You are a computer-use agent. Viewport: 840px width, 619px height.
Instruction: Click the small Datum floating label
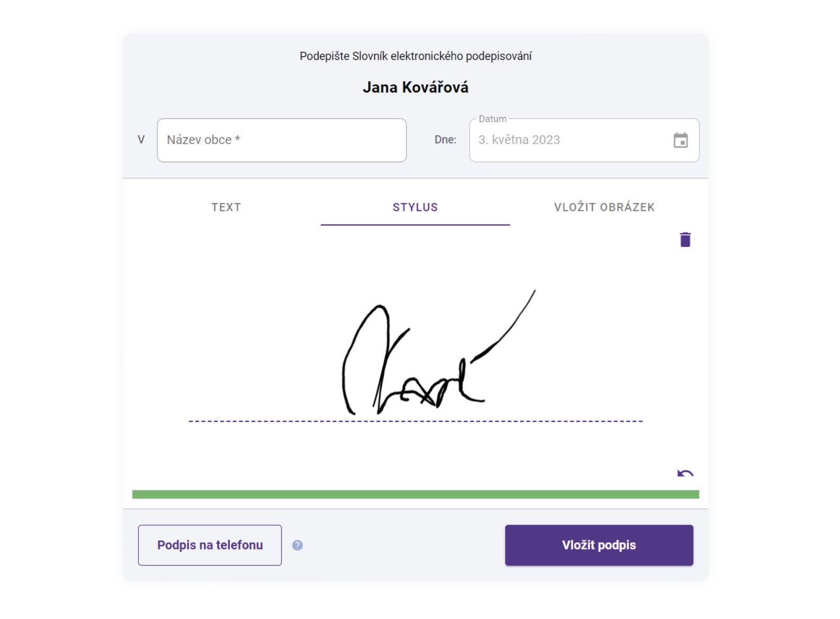pos(492,119)
